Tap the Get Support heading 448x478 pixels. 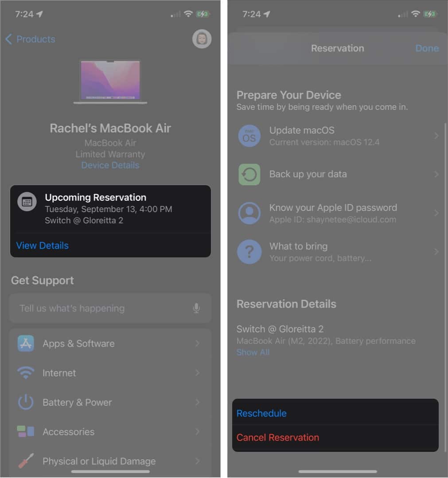(43, 280)
